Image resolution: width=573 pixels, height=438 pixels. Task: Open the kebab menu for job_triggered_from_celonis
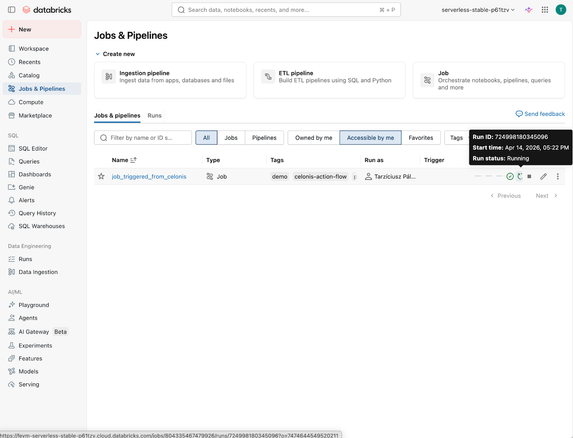click(558, 176)
